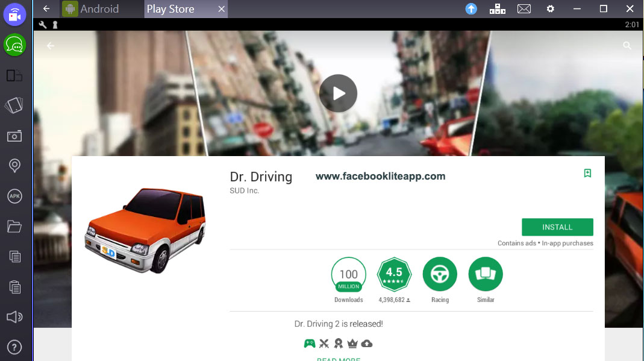644x361 pixels.
Task: Open the green chat bubble icon
Action: coord(15,45)
